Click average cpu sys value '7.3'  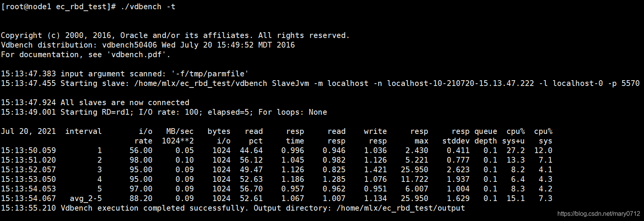coord(546,198)
